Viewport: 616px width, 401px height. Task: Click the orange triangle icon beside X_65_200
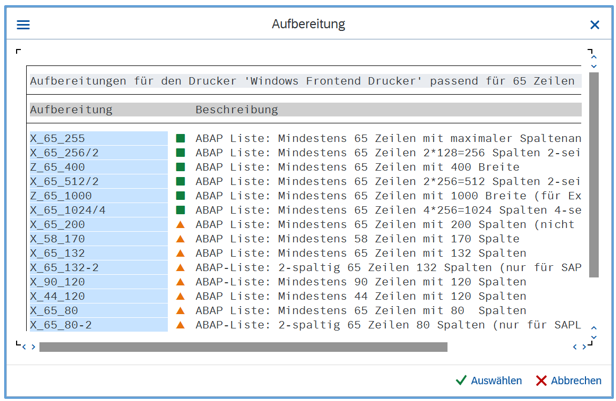tap(181, 225)
